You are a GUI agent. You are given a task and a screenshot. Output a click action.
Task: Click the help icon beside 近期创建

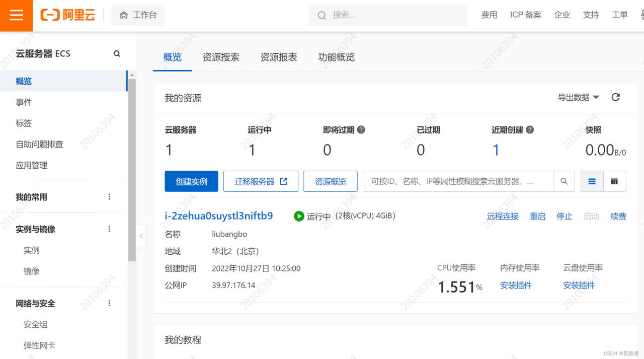pos(530,130)
